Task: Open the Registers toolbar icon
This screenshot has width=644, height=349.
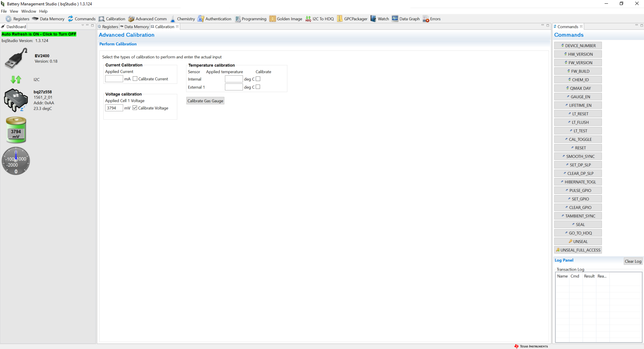Action: (21, 19)
